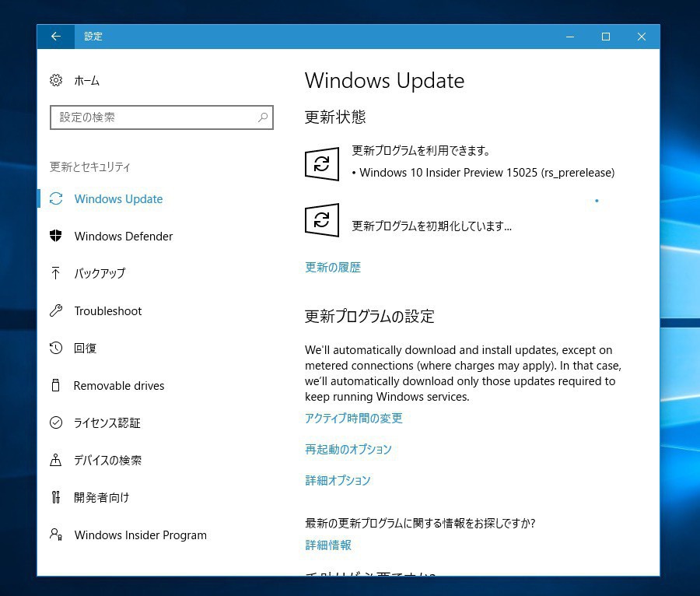
Task: Open the 更新の履歴 link
Action: pyautogui.click(x=333, y=268)
